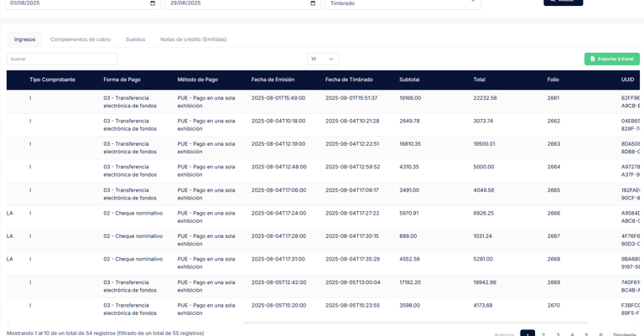Click Cheque nominativo in folio 2666 row
644x336 pixels.
133,214
